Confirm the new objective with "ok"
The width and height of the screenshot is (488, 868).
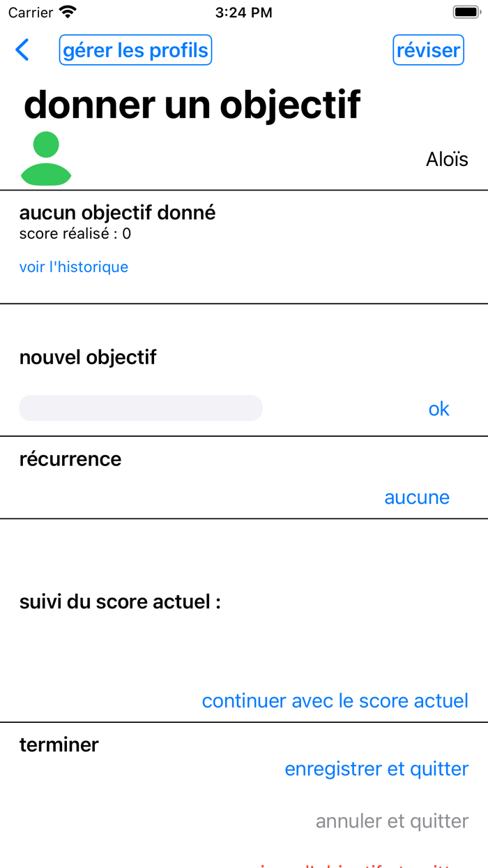[x=439, y=409]
